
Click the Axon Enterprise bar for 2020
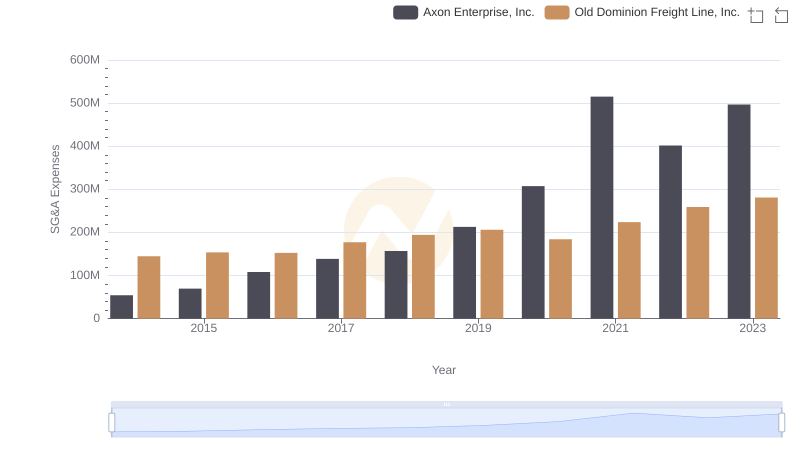pyautogui.click(x=533, y=252)
